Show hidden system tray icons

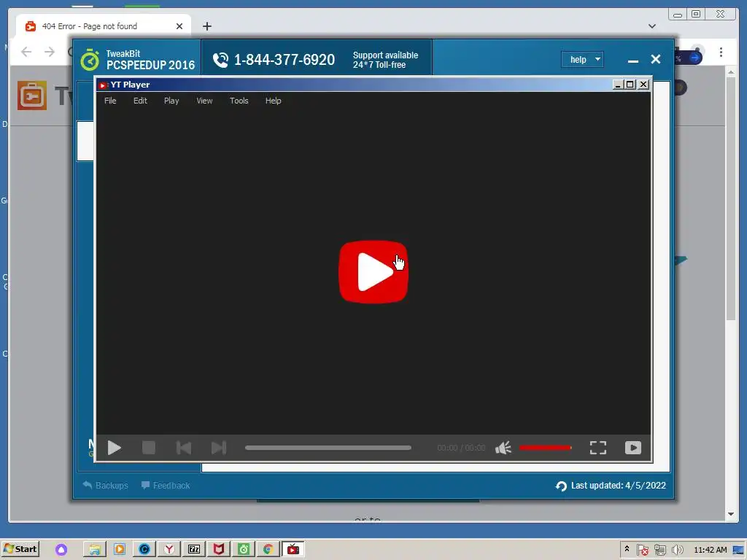[x=627, y=550]
